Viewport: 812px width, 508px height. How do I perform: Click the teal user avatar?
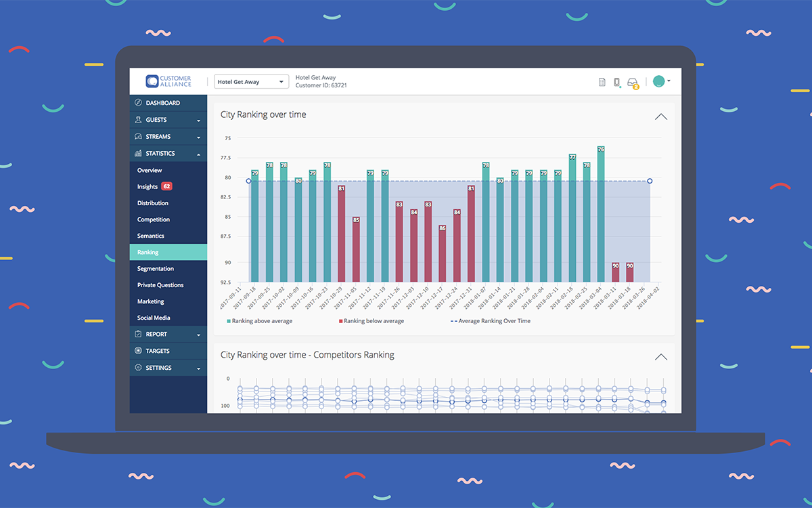pos(658,81)
